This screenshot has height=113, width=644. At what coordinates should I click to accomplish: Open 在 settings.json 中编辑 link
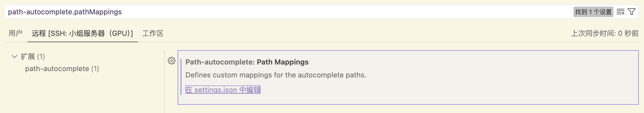pyautogui.click(x=223, y=90)
